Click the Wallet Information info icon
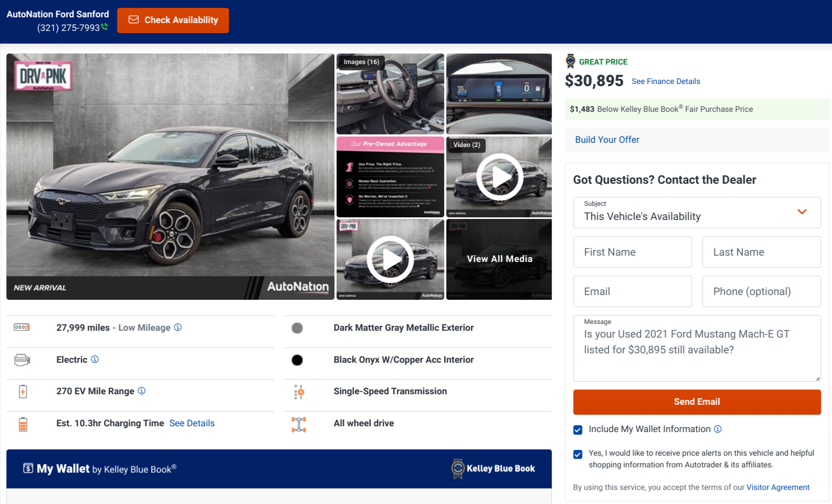The image size is (832, 504). [718, 429]
